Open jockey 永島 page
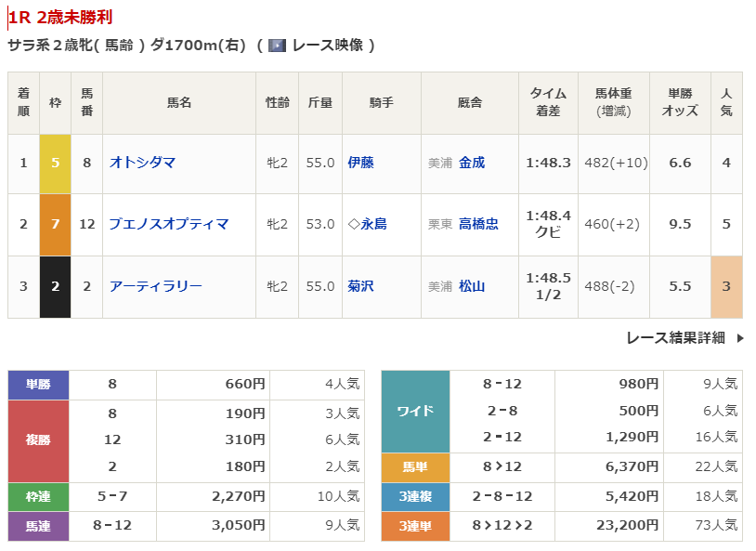 (x=373, y=224)
